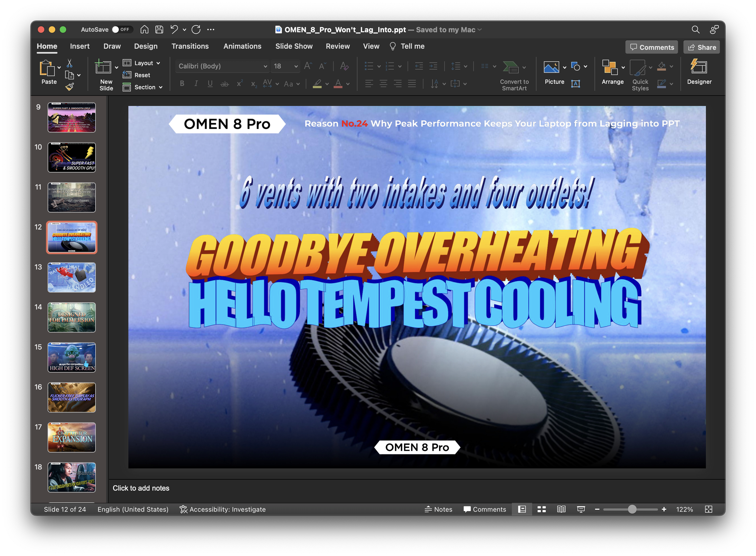The image size is (756, 556).
Task: Toggle Italic formatting
Action: click(x=196, y=84)
